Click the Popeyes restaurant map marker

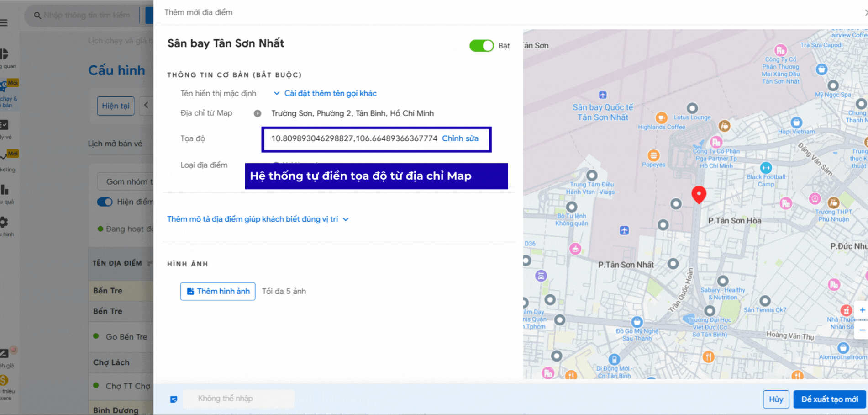653,155
